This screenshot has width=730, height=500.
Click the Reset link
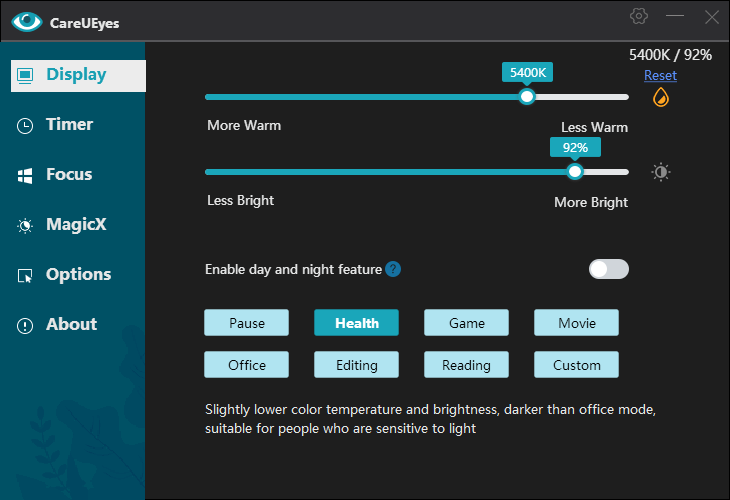point(660,75)
